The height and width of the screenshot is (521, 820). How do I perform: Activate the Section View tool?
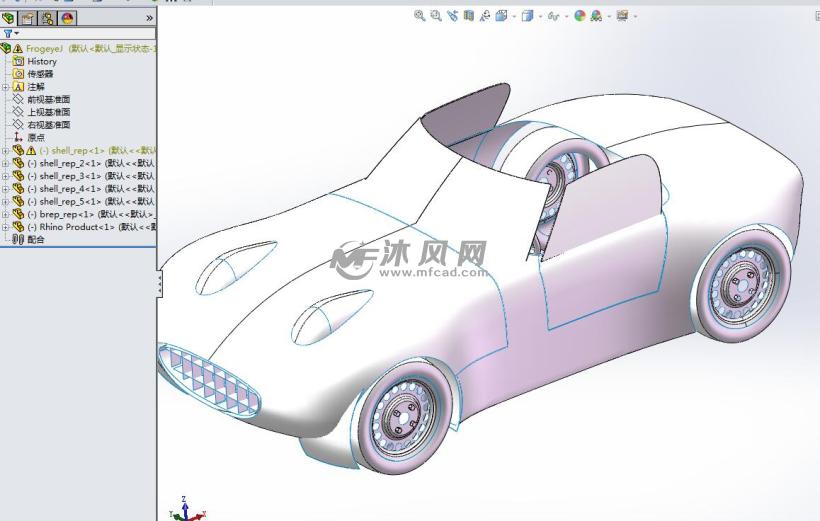[469, 16]
